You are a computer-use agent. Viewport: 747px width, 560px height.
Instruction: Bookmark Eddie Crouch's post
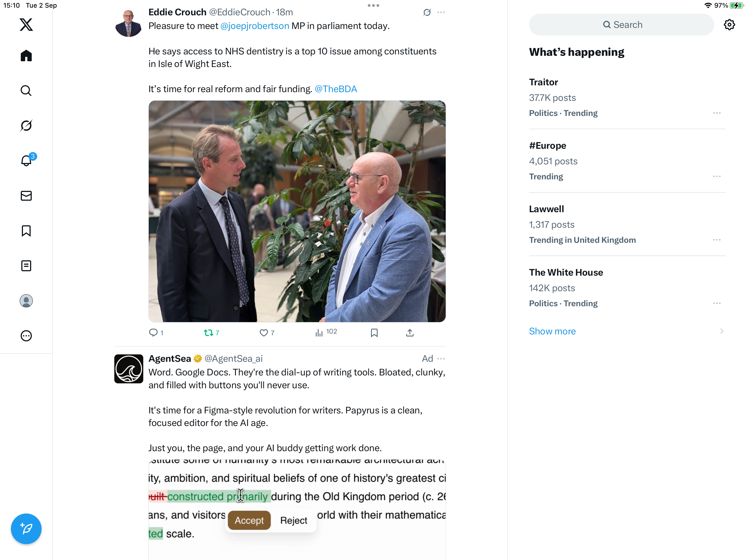click(374, 333)
